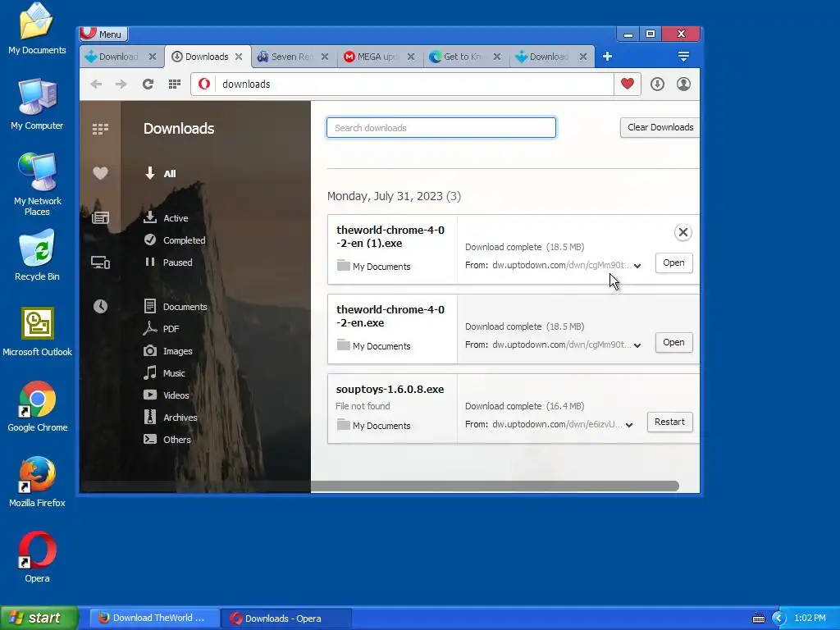Open My Documents folder for theworld-chrome-4-0-2-en (1).exe

click(x=374, y=267)
